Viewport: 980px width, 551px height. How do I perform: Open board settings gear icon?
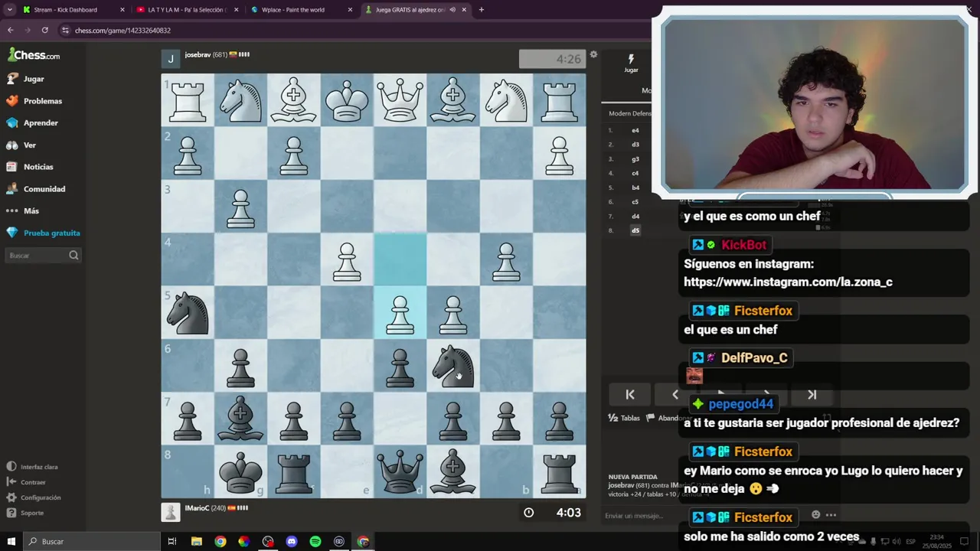pos(593,54)
